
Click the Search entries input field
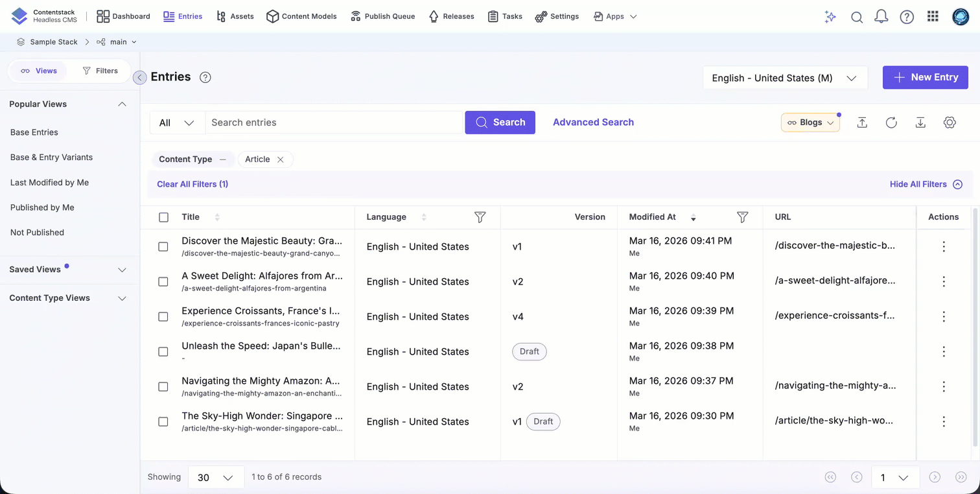[333, 123]
